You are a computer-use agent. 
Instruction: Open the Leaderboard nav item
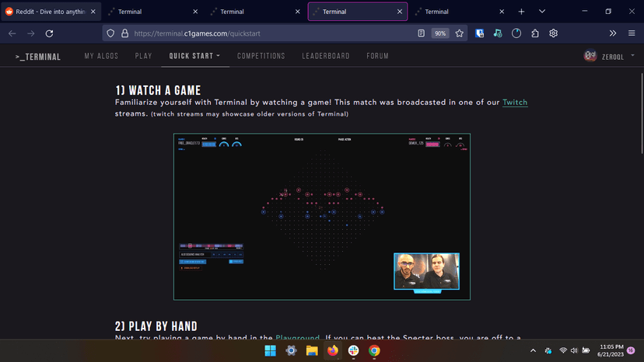(x=325, y=56)
